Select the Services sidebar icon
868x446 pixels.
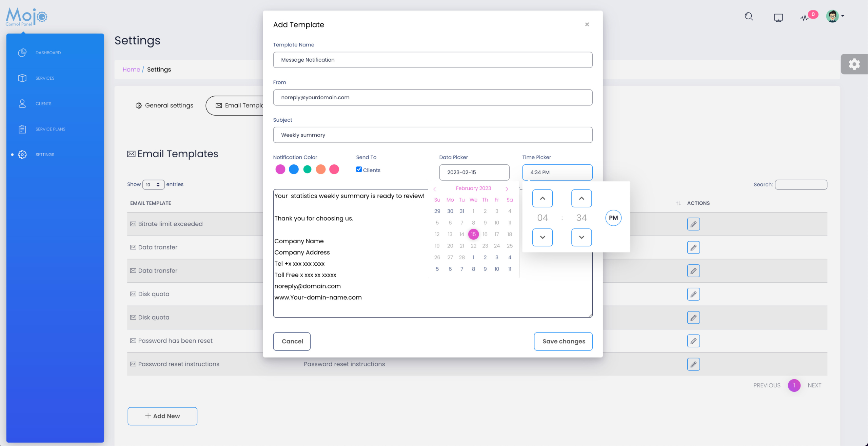(x=22, y=78)
